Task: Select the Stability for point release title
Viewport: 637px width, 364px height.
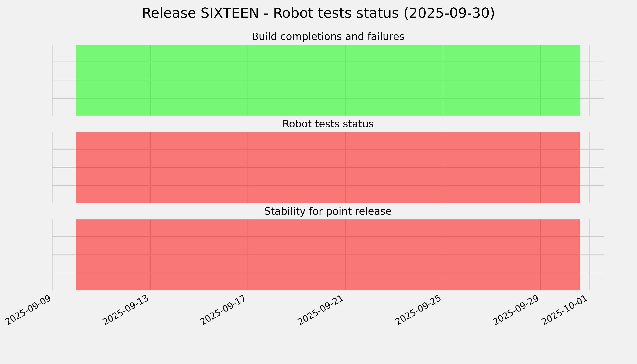Action: point(328,212)
